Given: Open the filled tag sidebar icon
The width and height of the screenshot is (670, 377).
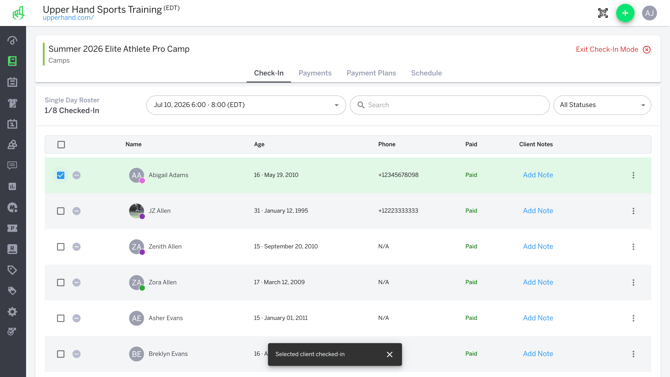Looking at the screenshot, I should click(x=12, y=291).
